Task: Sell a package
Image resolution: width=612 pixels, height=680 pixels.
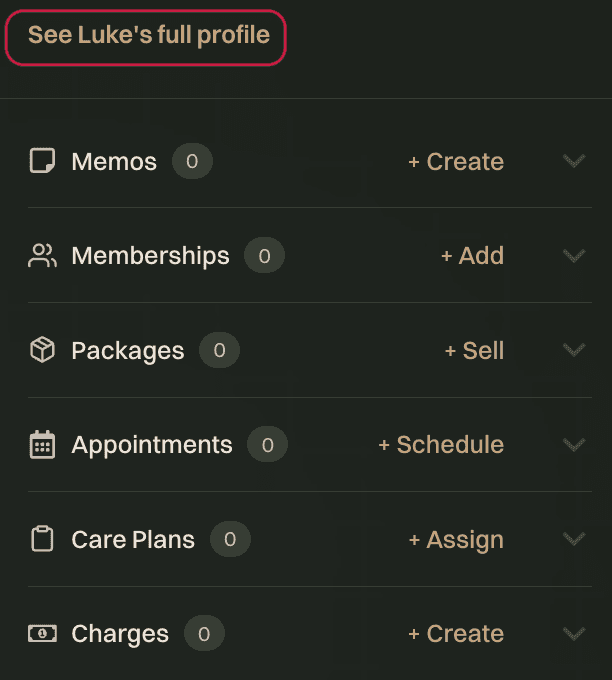Action: (x=474, y=350)
